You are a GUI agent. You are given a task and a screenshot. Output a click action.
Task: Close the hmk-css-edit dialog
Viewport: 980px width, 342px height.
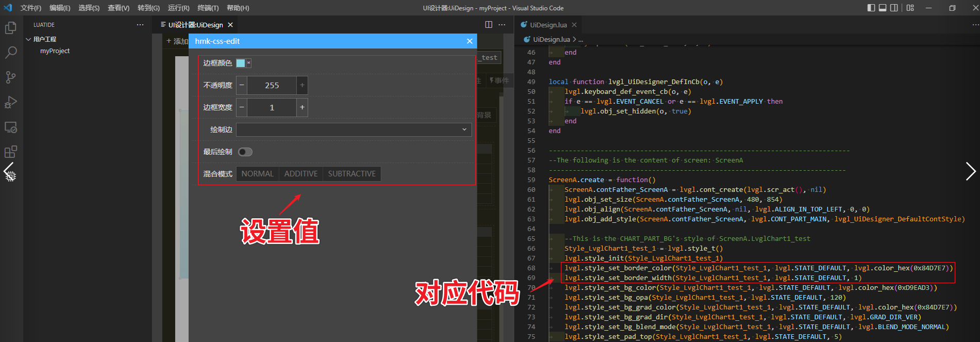(469, 41)
